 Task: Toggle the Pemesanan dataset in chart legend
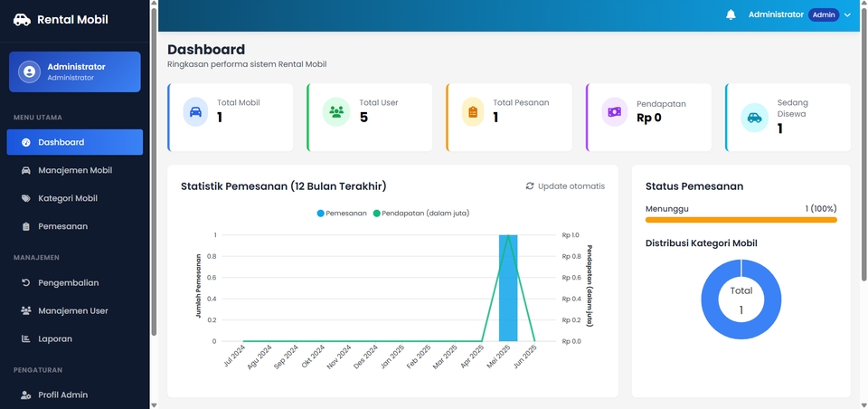tap(342, 214)
